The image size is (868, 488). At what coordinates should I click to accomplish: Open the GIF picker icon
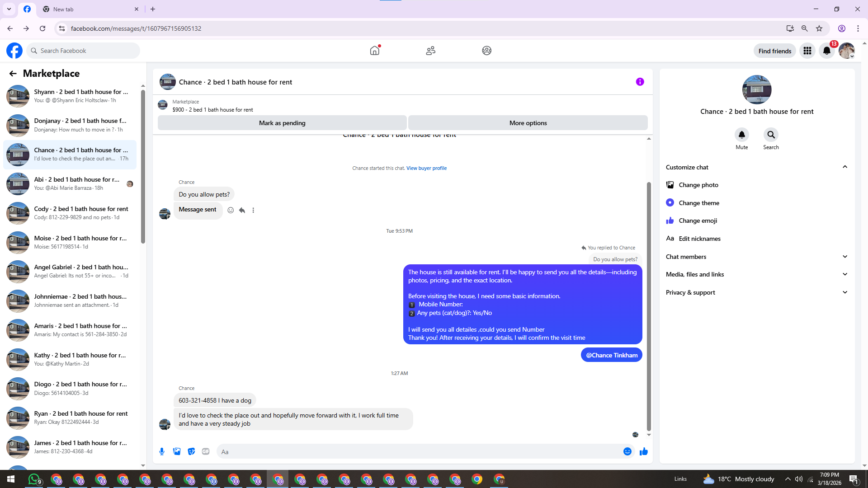click(x=206, y=451)
